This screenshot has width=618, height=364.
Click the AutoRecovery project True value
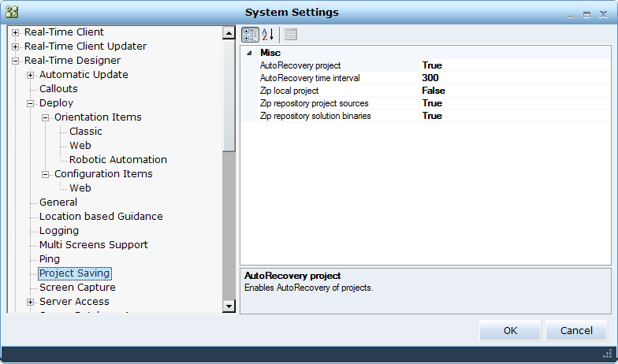pyautogui.click(x=432, y=65)
